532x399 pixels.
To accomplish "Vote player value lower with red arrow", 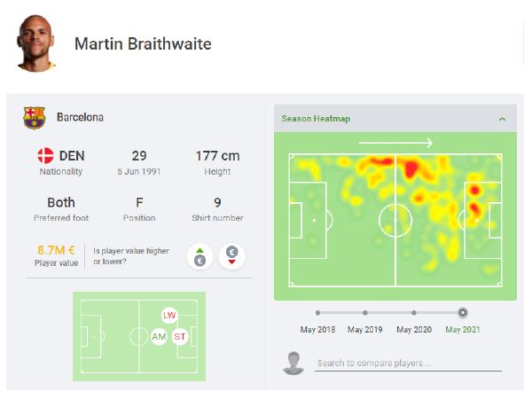I will (232, 256).
